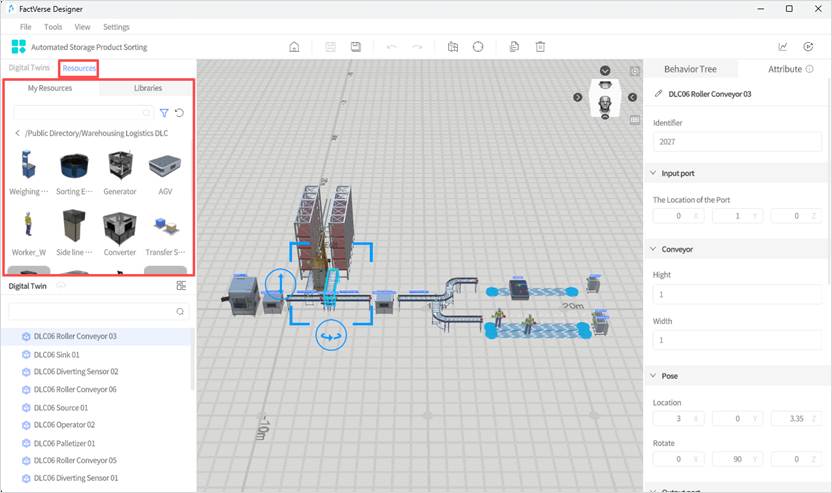Switch to the Libraries tab
Screen dimensions: 832x493
(148, 89)
